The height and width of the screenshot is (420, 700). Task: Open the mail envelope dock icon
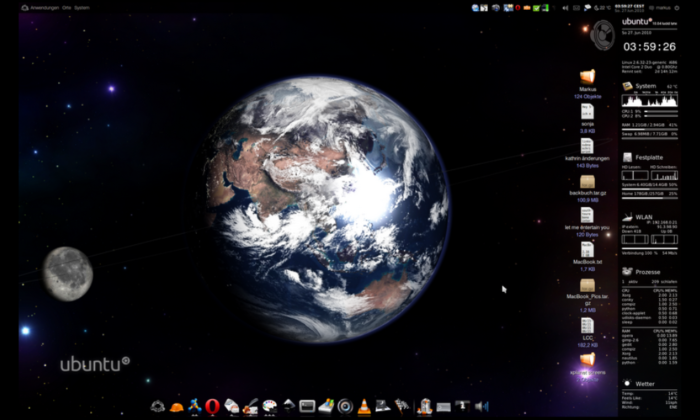pyautogui.click(x=231, y=406)
